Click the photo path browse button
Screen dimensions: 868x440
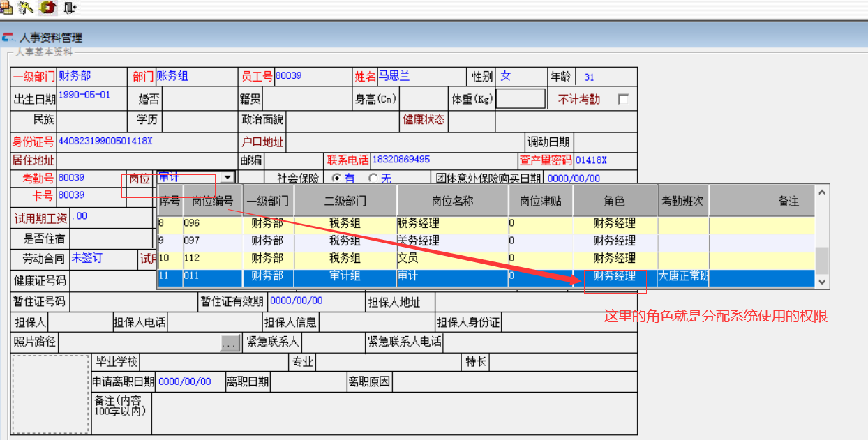point(230,343)
